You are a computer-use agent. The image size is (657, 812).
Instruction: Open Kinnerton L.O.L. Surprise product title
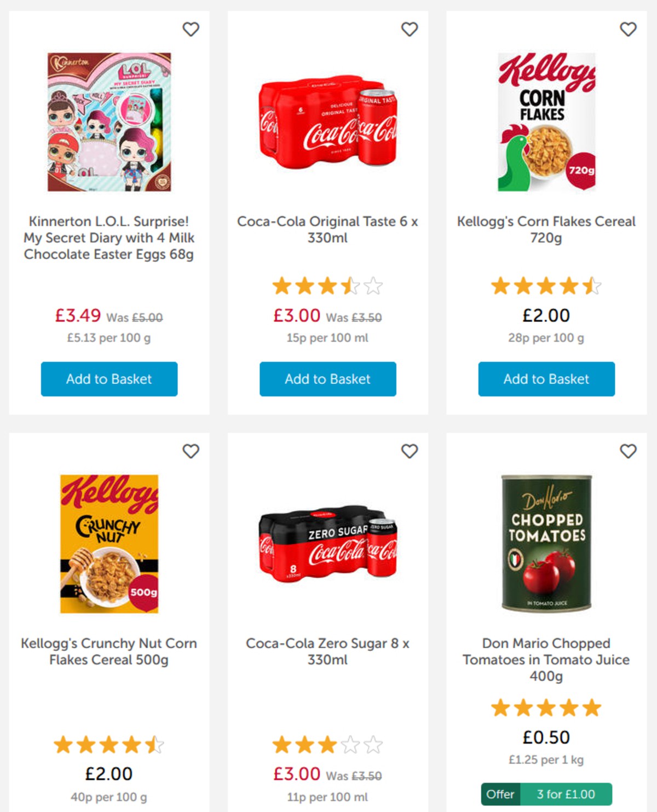[x=109, y=238]
